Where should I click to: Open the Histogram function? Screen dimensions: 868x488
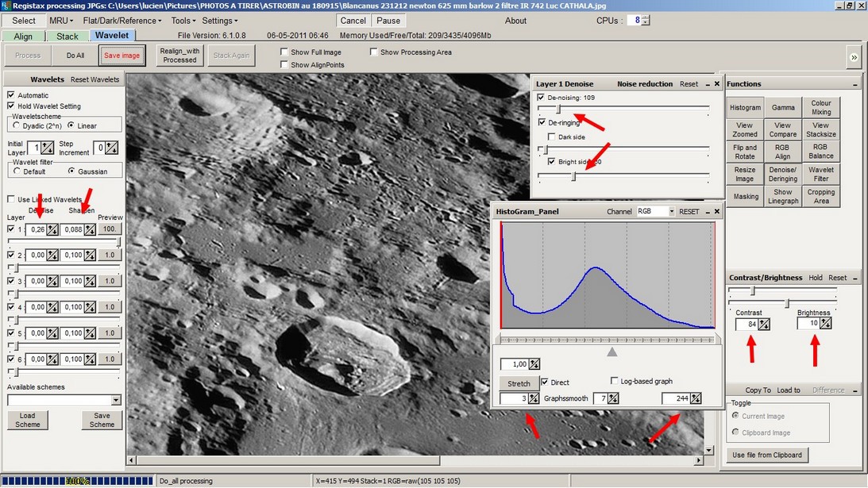click(x=745, y=107)
